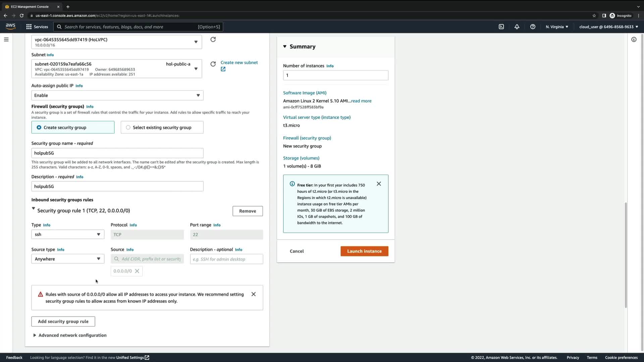Open the Auto-assign public IP dropdown
Viewport: 644px width, 362px height.
(117, 96)
